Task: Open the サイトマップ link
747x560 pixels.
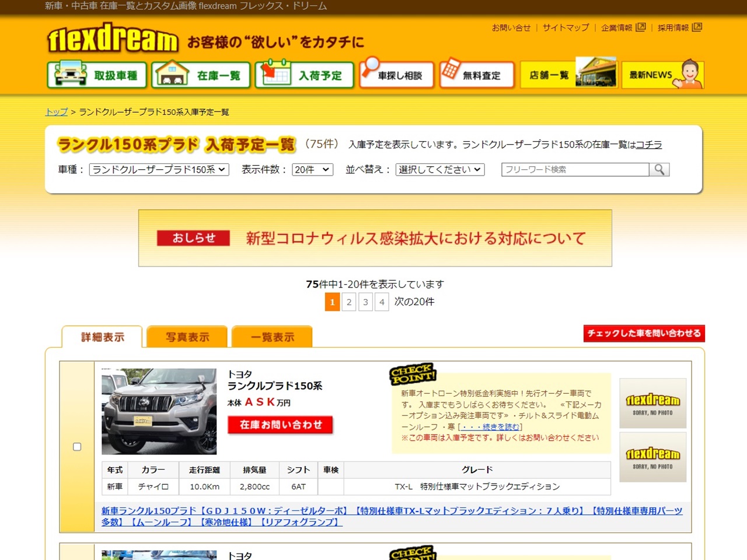Action: coord(566,27)
